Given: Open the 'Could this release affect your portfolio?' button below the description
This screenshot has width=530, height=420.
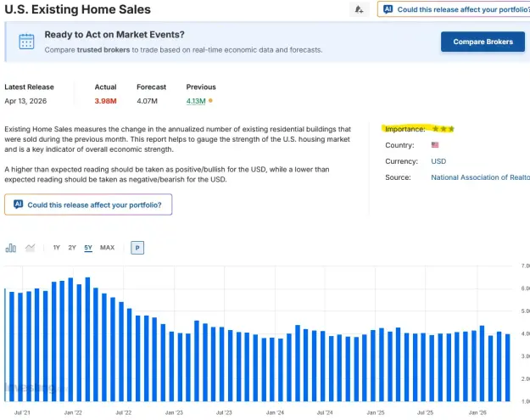Looking at the screenshot, I should pyautogui.click(x=88, y=204).
